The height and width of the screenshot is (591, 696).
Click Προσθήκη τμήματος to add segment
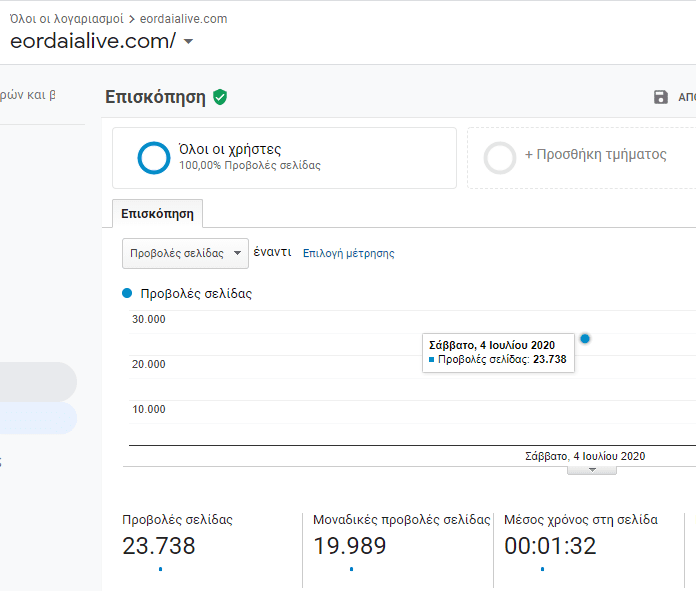point(595,154)
